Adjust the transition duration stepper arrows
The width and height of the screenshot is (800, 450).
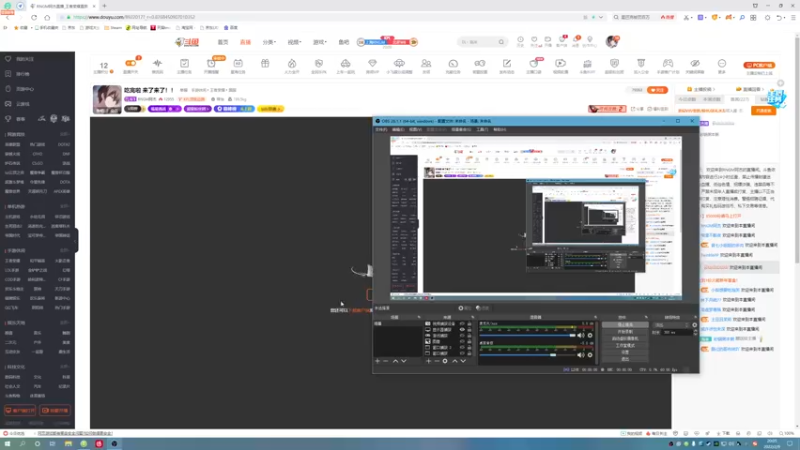point(695,332)
